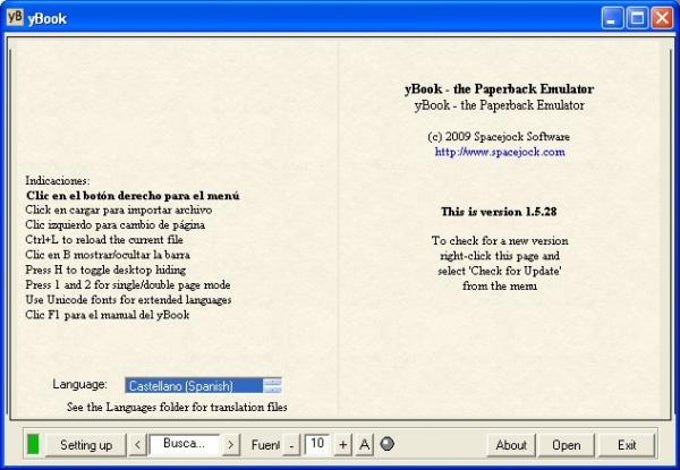
Task: Click the yBook app icon in title bar
Action: 15,17
